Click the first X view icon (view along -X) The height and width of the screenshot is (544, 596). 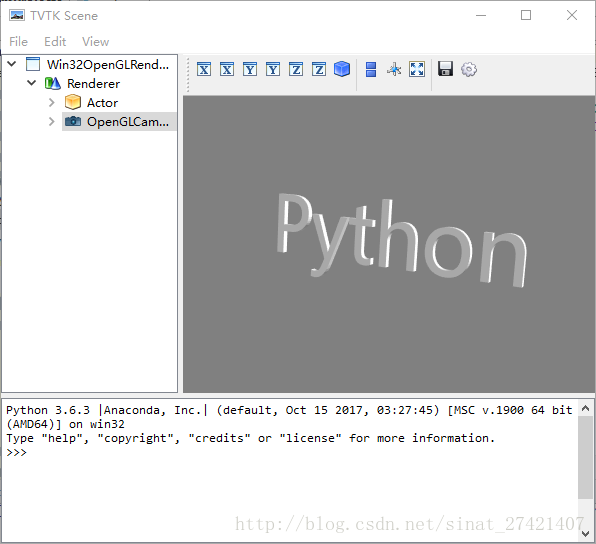pyautogui.click(x=204, y=70)
